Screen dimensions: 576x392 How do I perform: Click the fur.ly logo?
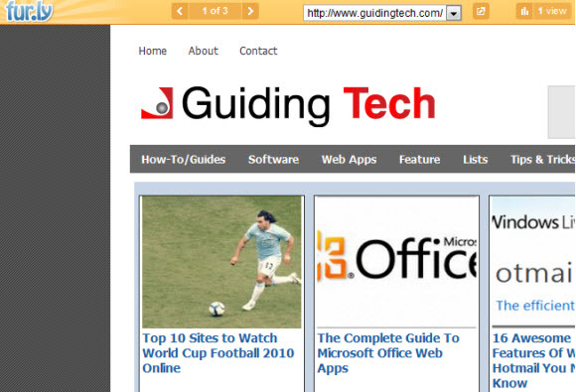30,11
